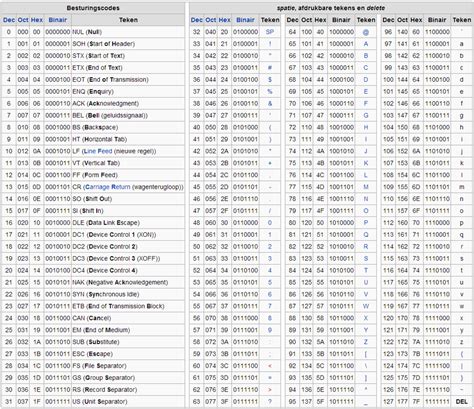This screenshot has width=474, height=409.
Task: Click the letter M link for decimal 77
Action: 366,187
